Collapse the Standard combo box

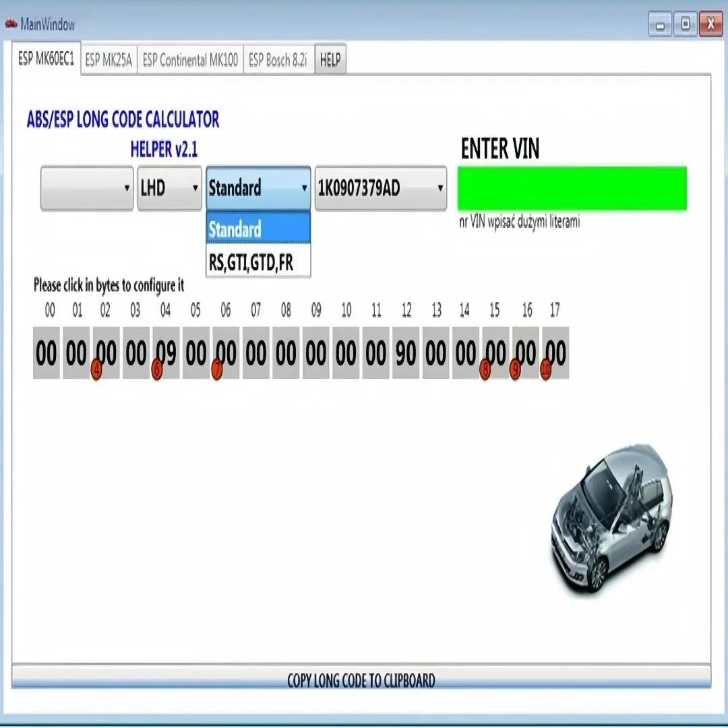[x=258, y=187]
